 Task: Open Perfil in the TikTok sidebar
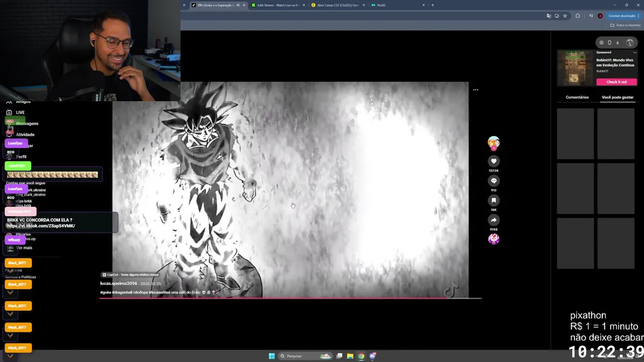[21, 156]
